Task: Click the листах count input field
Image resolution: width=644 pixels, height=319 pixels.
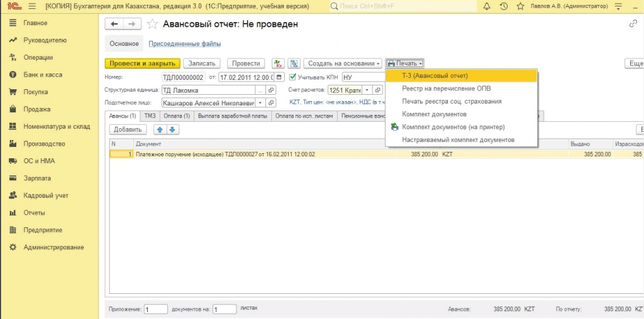Action: [225, 309]
